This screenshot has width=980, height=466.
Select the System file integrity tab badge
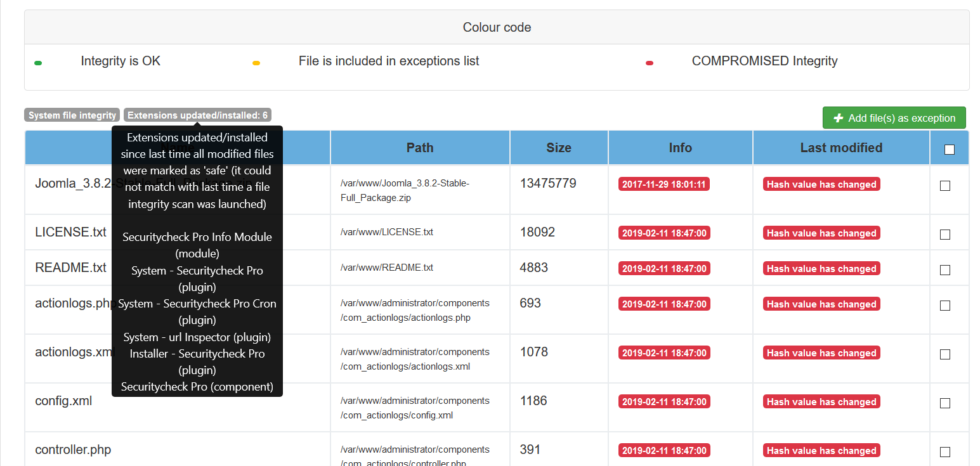[x=72, y=115]
